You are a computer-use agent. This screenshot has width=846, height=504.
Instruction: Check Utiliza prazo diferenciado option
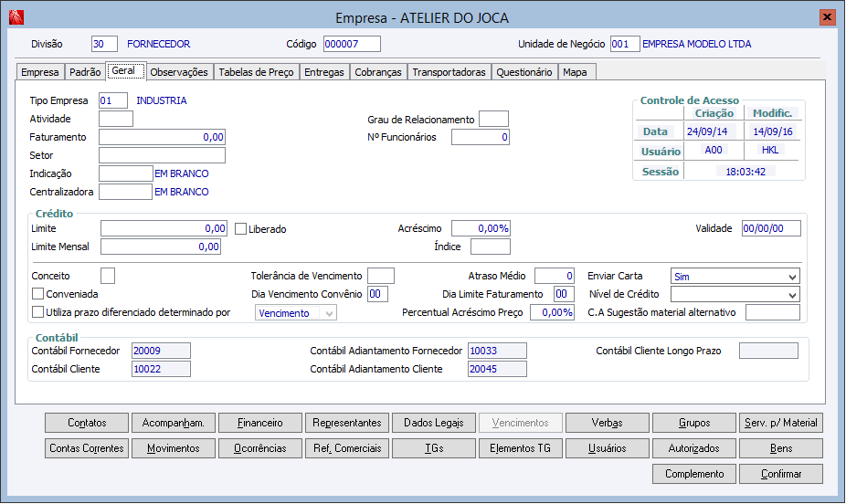tap(37, 312)
